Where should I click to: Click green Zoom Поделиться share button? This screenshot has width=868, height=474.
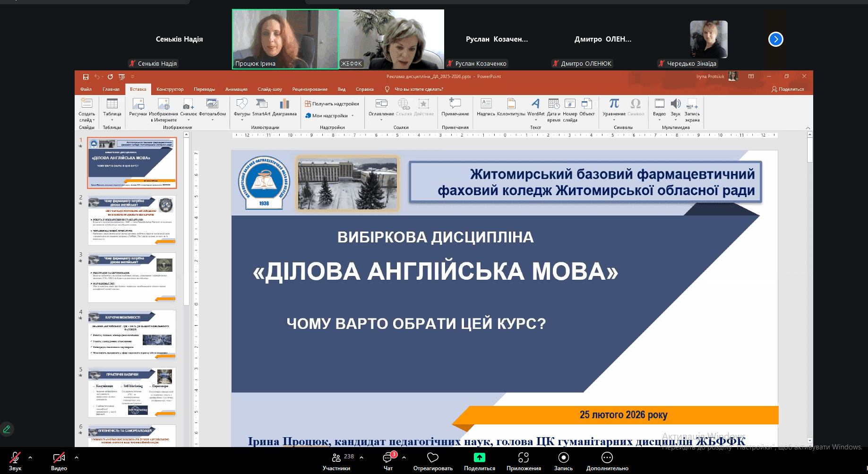coord(480,462)
